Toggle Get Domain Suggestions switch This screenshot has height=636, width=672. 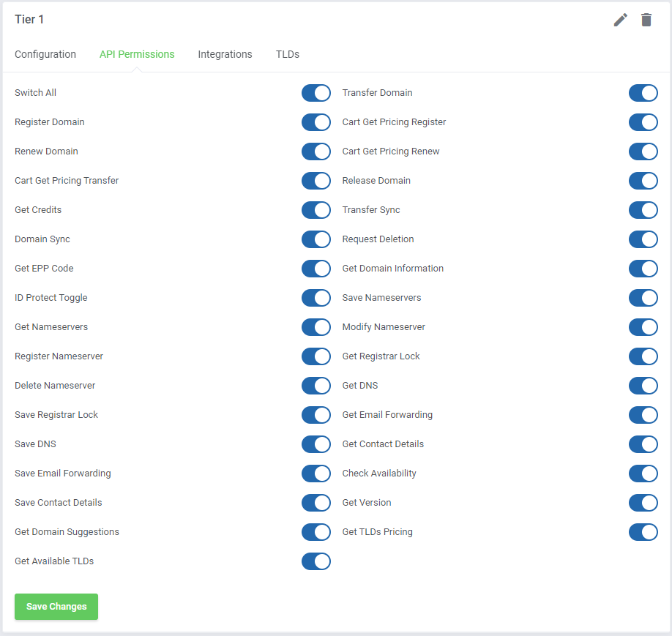(x=316, y=532)
